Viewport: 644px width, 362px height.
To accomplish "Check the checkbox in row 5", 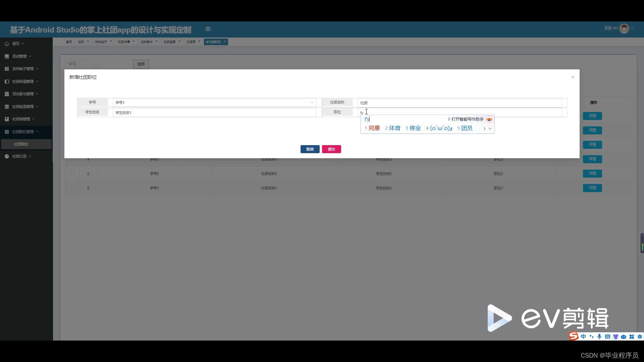I will pos(72,173).
